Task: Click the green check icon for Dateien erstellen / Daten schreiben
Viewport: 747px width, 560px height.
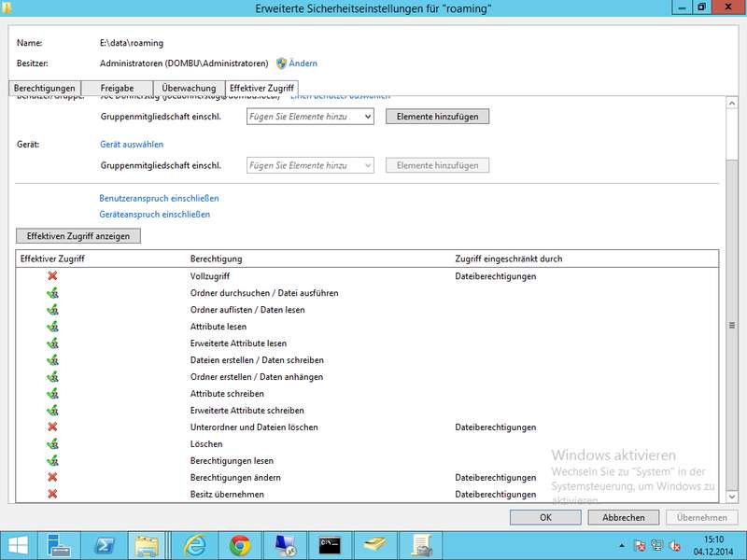Action: pos(52,360)
